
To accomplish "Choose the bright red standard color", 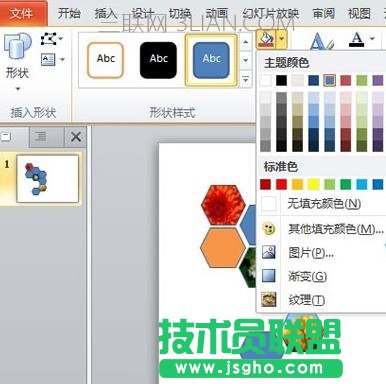I will pyautogui.click(x=281, y=184).
